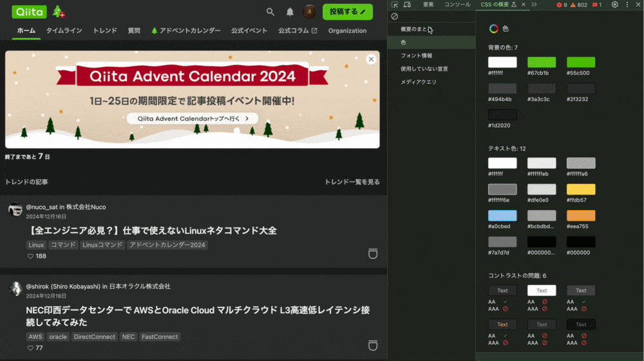Image resolution: width=644 pixels, height=361 pixels.
Task: Switch to the トレンド tab
Action: coord(105,31)
